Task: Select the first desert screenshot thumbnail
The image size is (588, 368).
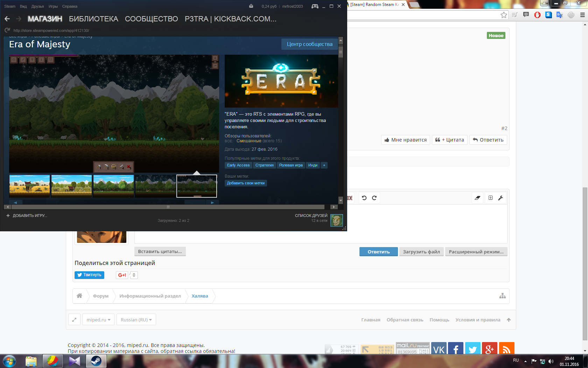Action: (x=29, y=186)
